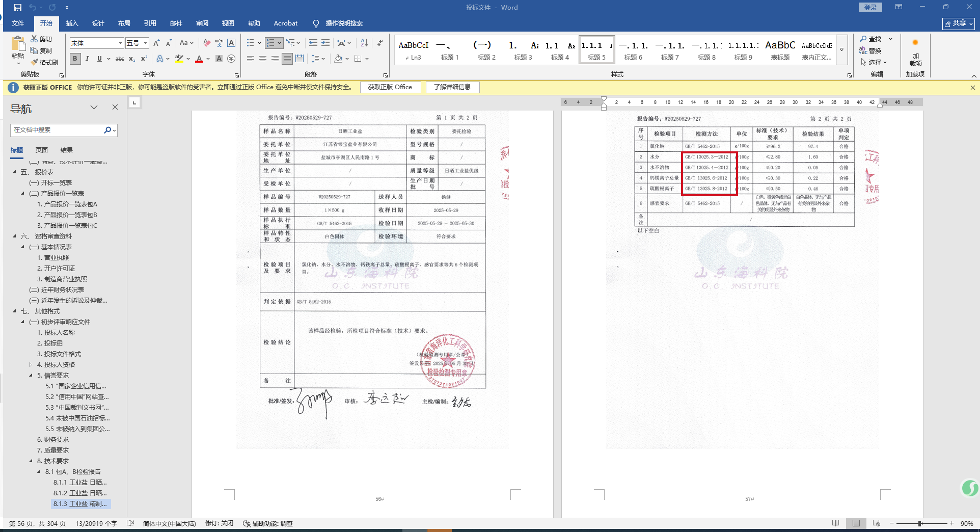Toggle Bold formatting button
980x532 pixels.
coord(75,59)
